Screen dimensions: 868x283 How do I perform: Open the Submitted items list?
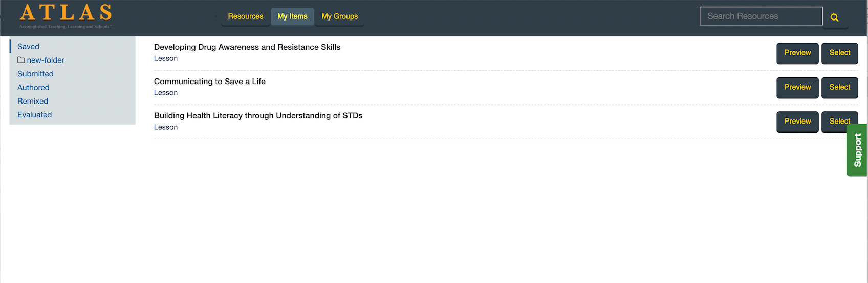click(35, 74)
